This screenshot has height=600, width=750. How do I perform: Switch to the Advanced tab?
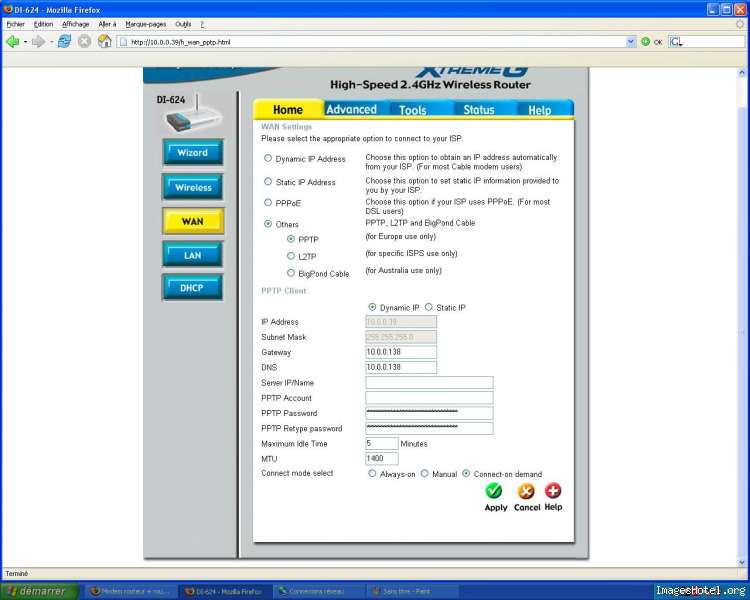tap(352, 109)
